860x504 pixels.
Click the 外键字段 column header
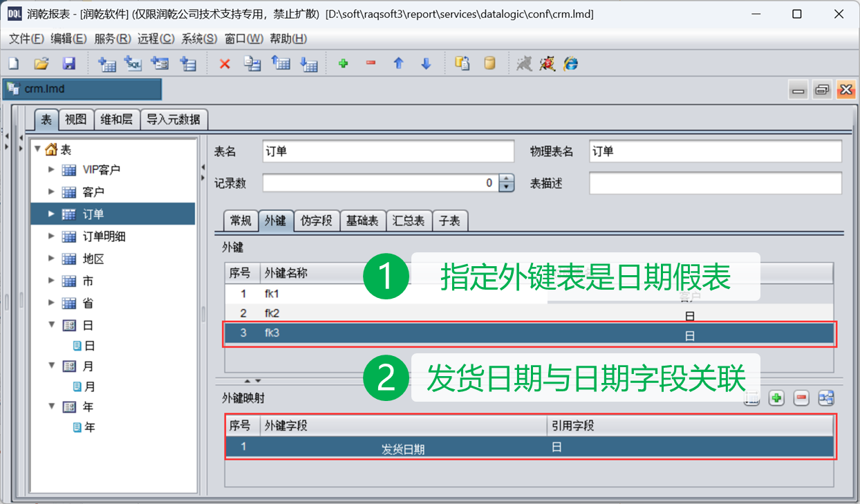coord(403,425)
